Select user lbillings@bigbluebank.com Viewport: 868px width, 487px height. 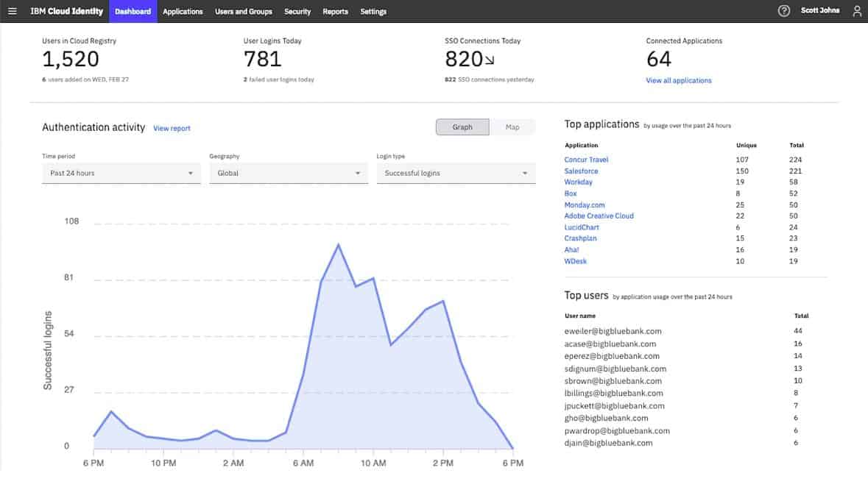(x=613, y=393)
